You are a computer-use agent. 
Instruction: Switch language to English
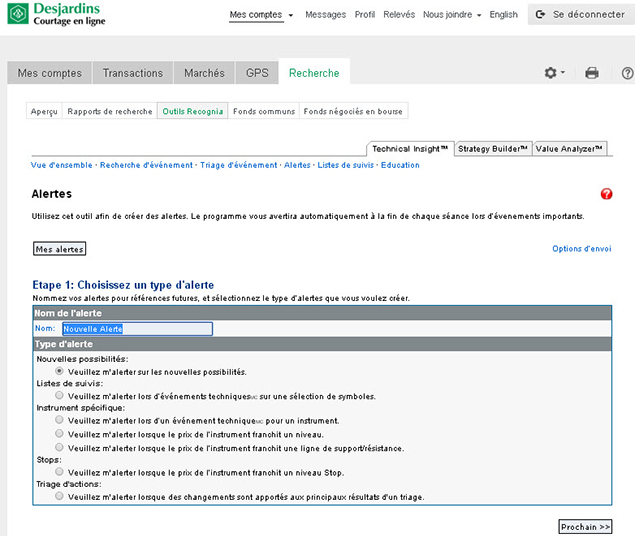(x=503, y=15)
